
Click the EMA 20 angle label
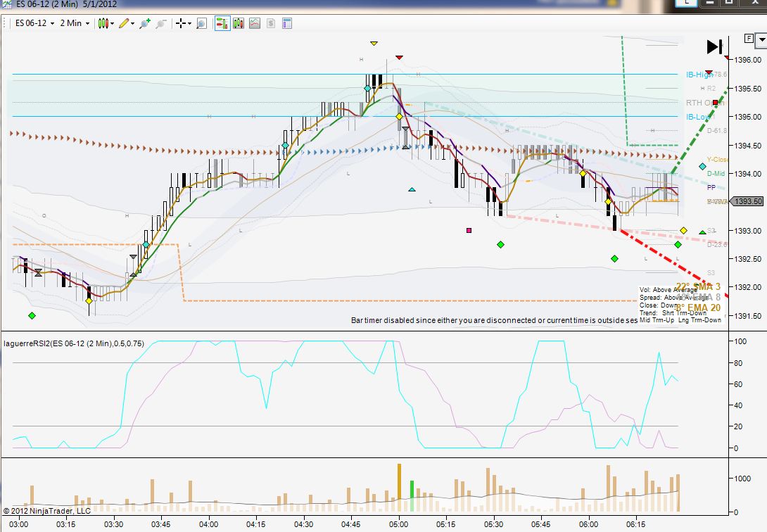698,308
